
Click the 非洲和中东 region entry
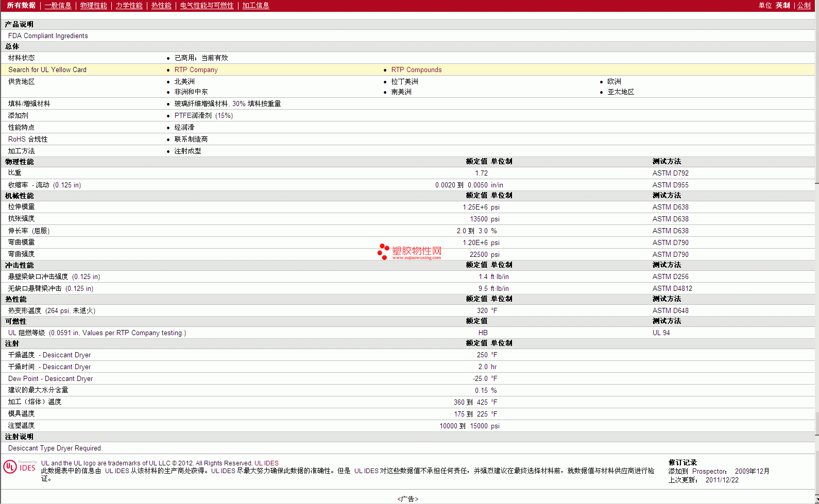click(191, 92)
